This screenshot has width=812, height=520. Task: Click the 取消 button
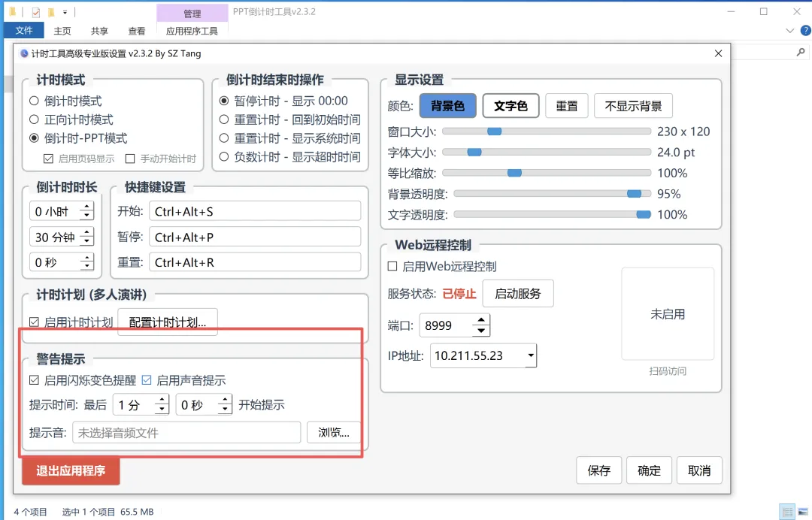(x=699, y=470)
